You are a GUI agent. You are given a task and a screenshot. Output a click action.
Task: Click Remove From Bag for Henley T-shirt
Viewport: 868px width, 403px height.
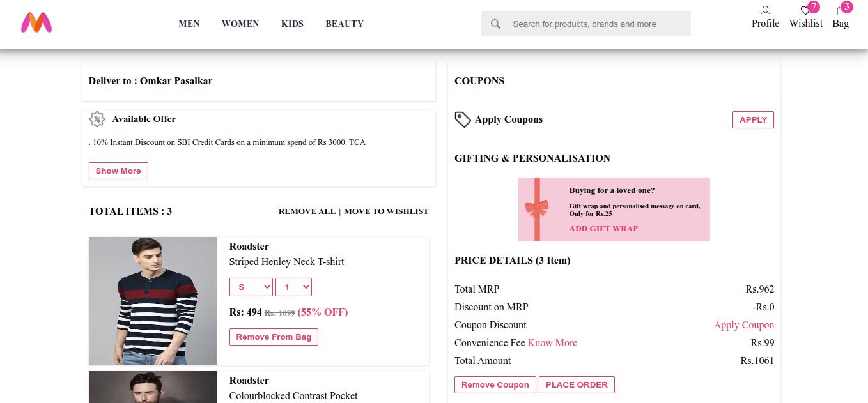(274, 337)
